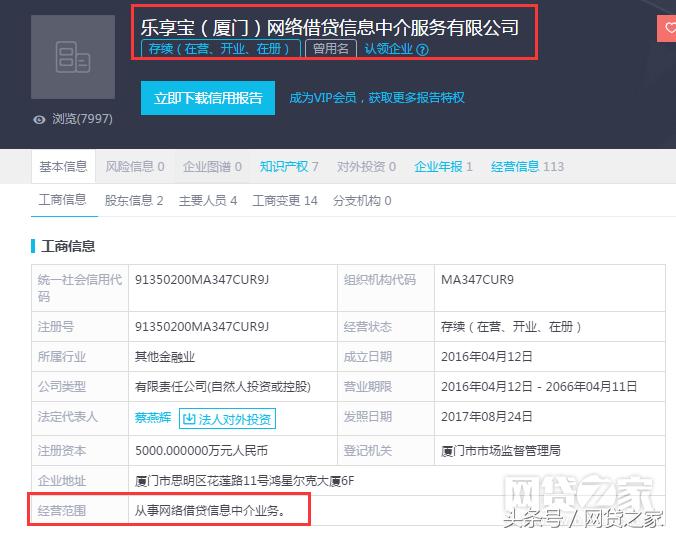
Task: Click the company name 乐享宝（厦门）网络借贷信息中介服务有限公司
Action: point(330,27)
